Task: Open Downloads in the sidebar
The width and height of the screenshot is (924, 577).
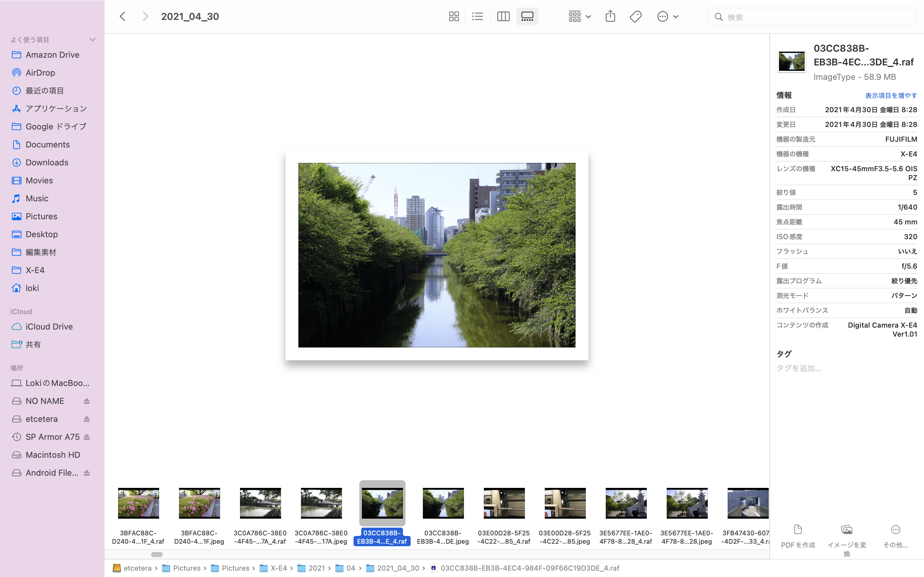Action: pos(47,163)
